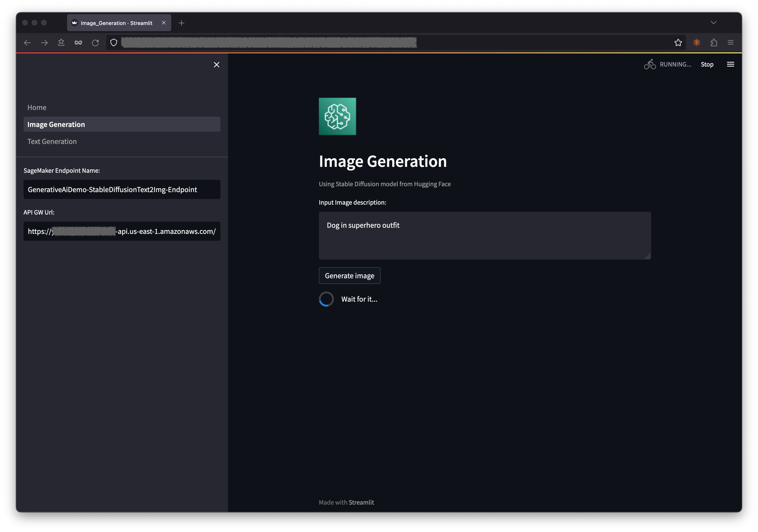Click the Streamlit footer link

tap(361, 502)
